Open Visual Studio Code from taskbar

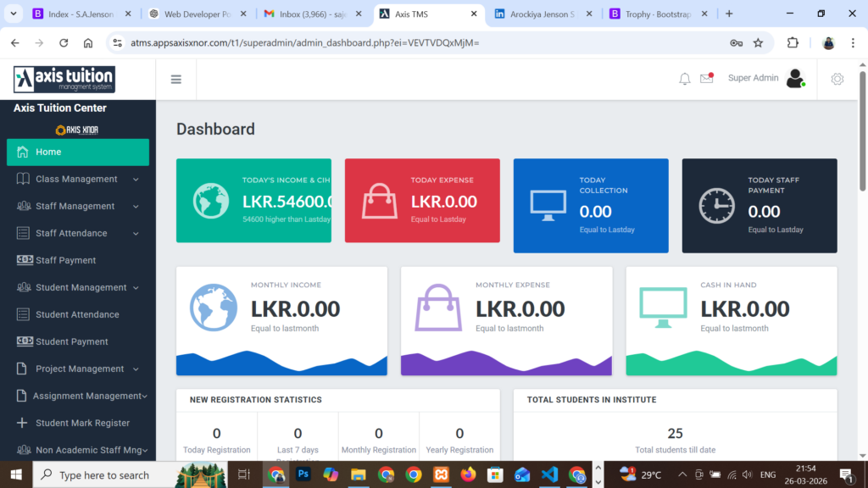[x=549, y=474]
